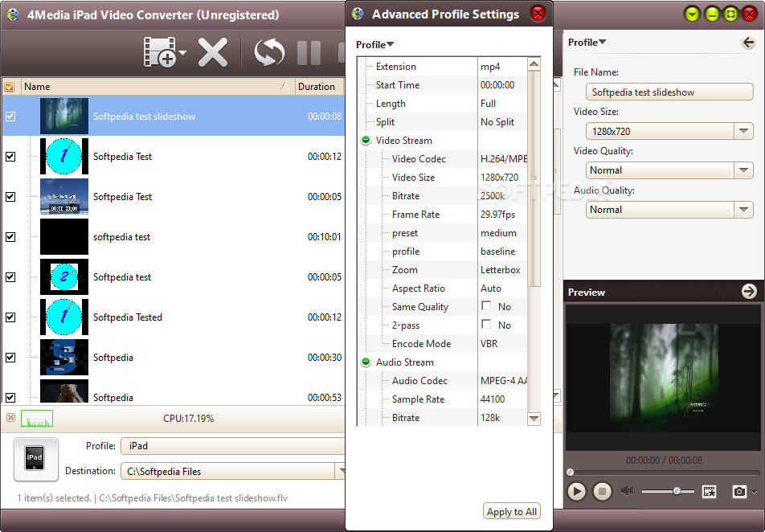Select the blue S Softpedia thumbnail
This screenshot has height=532, width=765.
coord(64,358)
